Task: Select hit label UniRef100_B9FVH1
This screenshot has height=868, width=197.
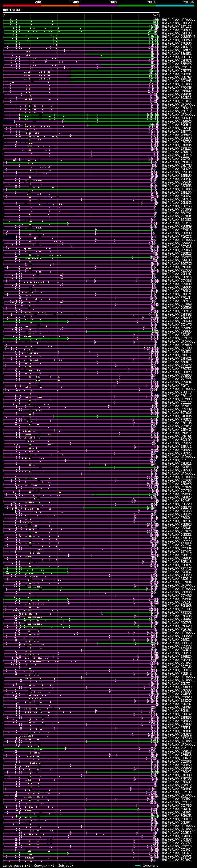Action: (177, 74)
